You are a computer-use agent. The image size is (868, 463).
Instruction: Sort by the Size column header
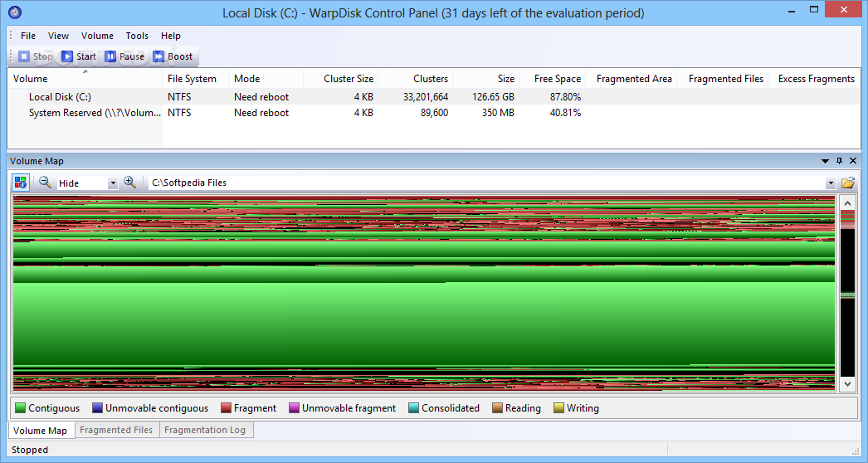pos(485,79)
